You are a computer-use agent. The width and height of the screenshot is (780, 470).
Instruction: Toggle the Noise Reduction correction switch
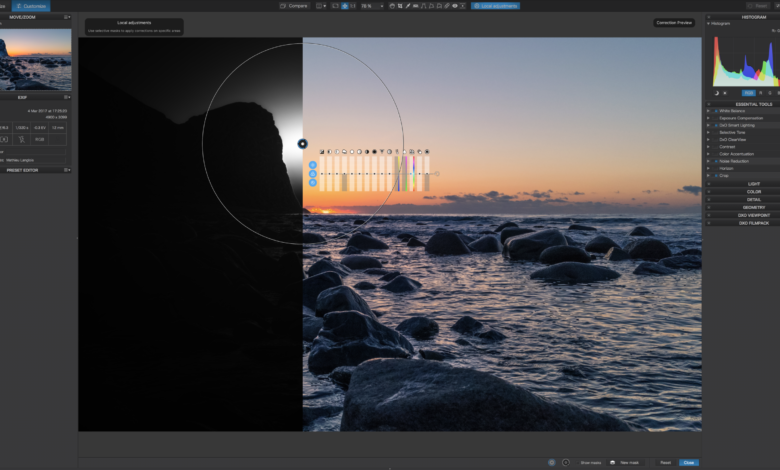coord(715,161)
